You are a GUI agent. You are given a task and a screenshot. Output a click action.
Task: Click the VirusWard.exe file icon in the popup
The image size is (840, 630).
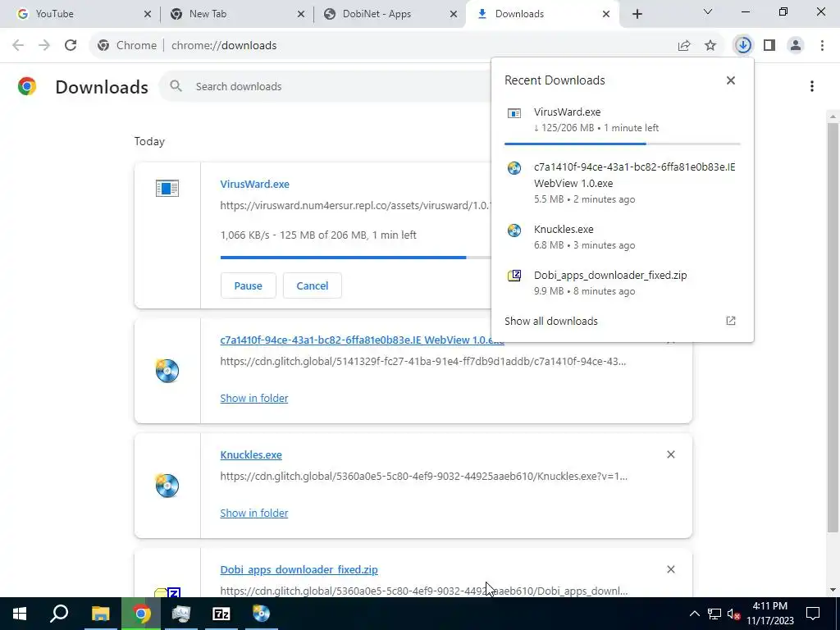(514, 113)
